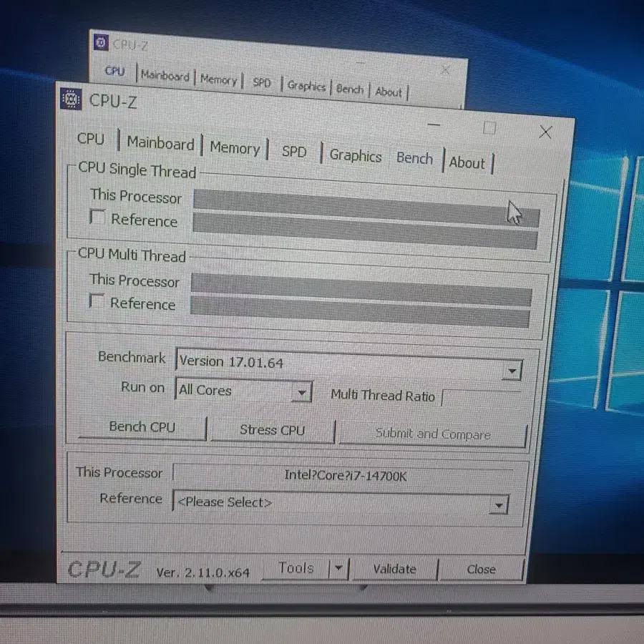Screen dimensions: 644x644
Task: Click the CPU-Z icon in the background window title bar
Action: click(x=101, y=42)
